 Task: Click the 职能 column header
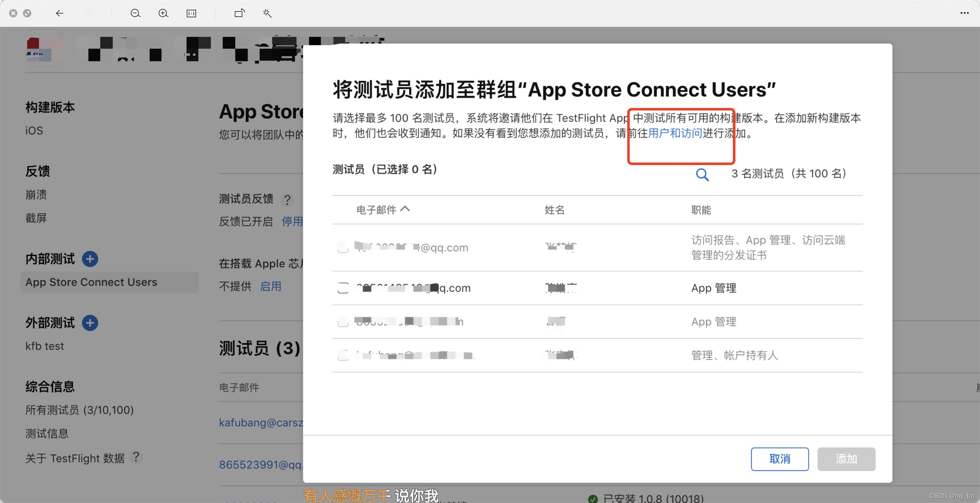[x=701, y=210]
